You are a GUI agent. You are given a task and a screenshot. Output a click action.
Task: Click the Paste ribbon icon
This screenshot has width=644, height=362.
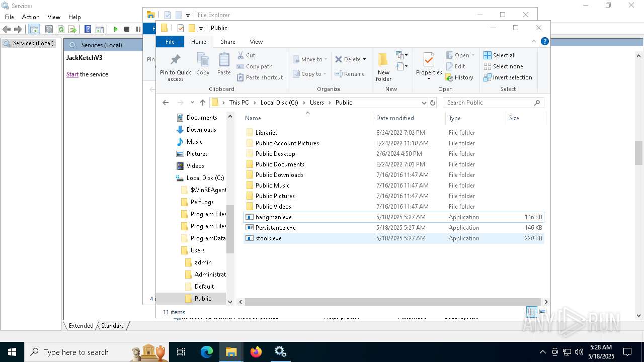click(x=224, y=60)
